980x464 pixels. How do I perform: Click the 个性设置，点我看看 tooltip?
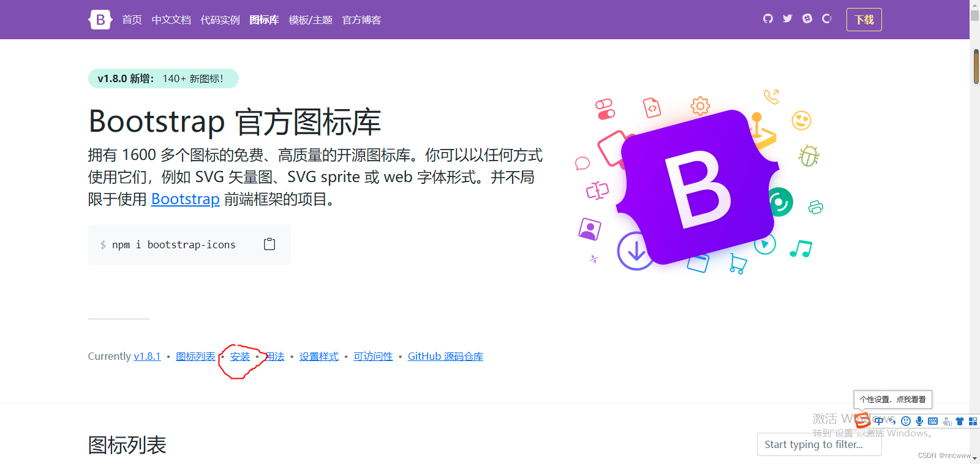click(x=893, y=399)
